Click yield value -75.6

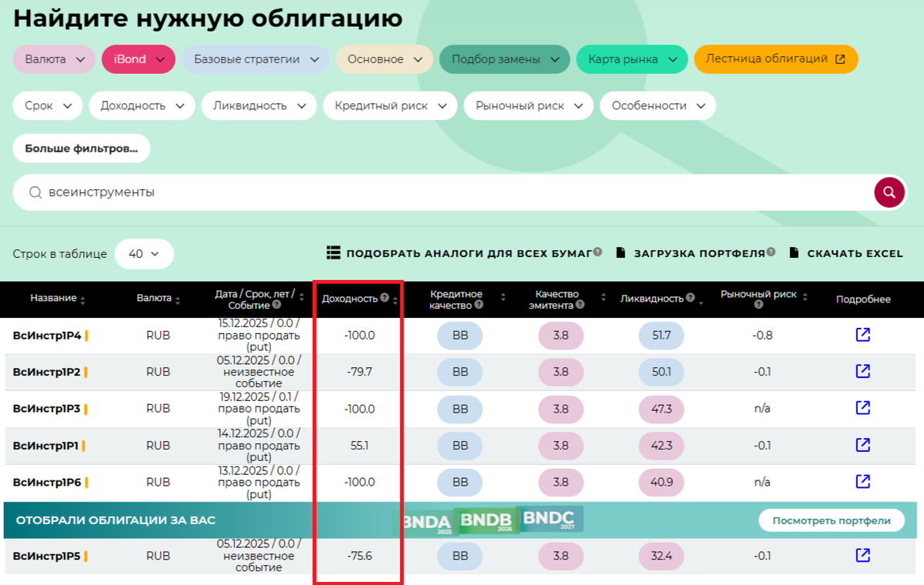pyautogui.click(x=360, y=556)
